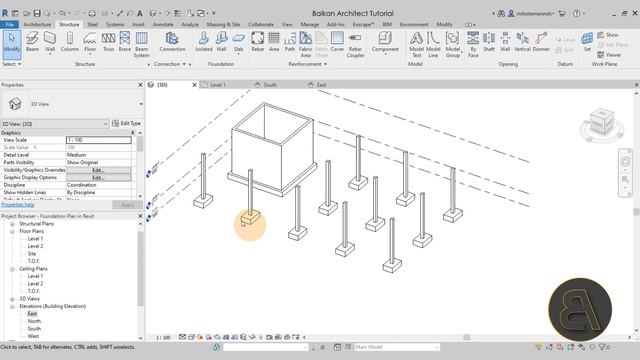640x360 pixels.
Task: Expand the Reinforcement panel dropdown
Action: (x=308, y=64)
